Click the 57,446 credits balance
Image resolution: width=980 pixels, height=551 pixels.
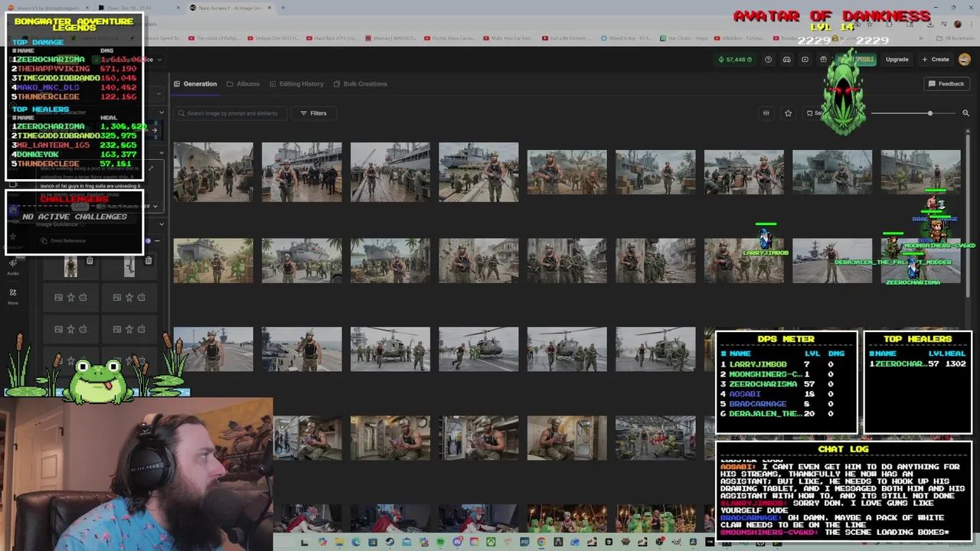pyautogui.click(x=735, y=59)
